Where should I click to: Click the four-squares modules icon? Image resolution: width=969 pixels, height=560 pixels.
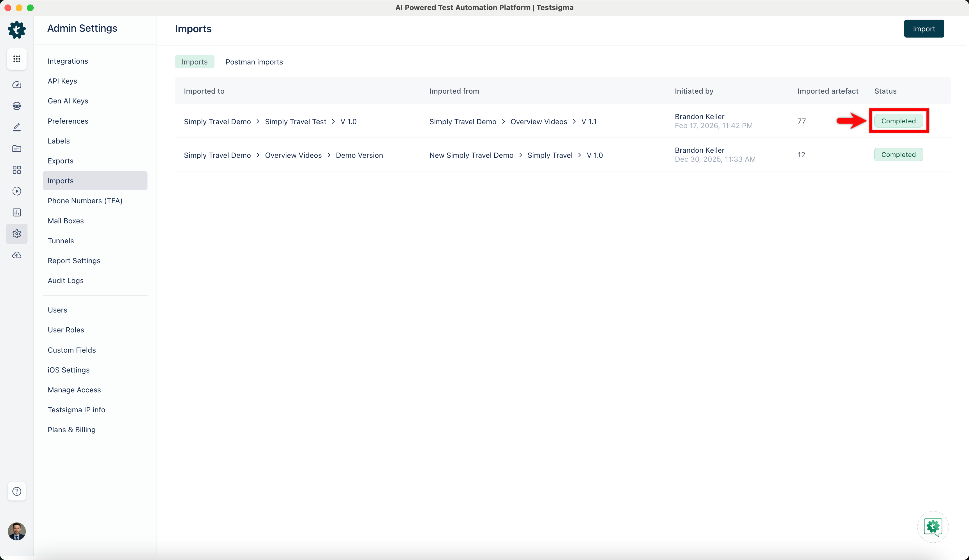tap(17, 170)
